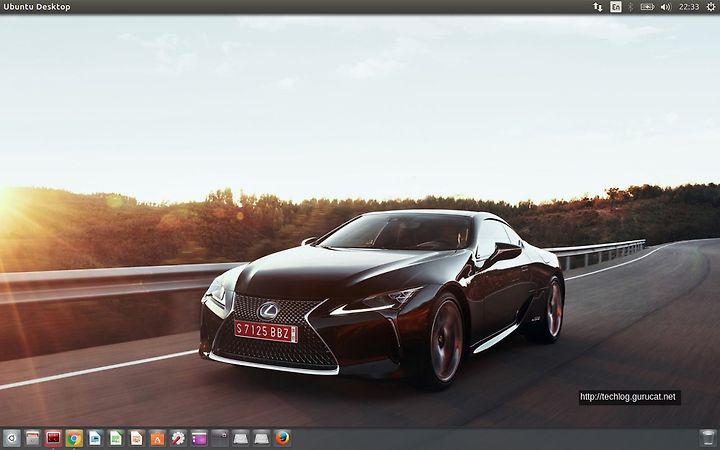Open the sound volume indicator
The image size is (720, 450).
point(665,7)
